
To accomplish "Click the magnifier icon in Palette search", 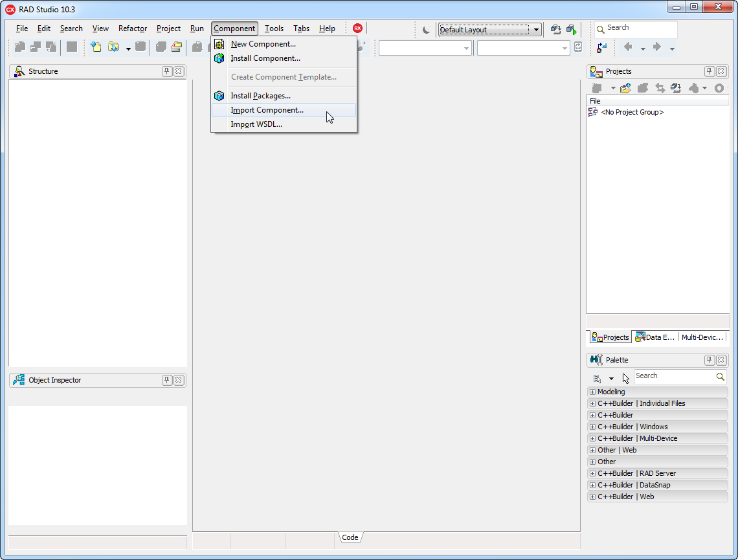I will 720,377.
